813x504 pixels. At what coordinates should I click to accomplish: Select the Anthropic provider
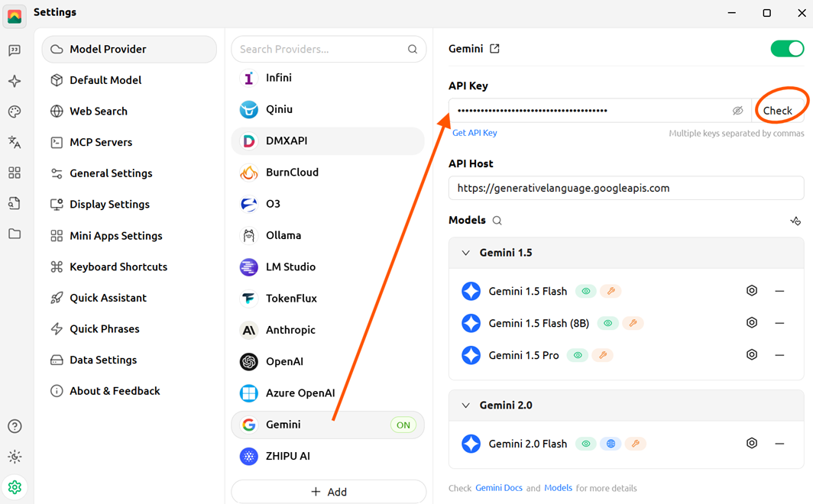click(x=328, y=331)
